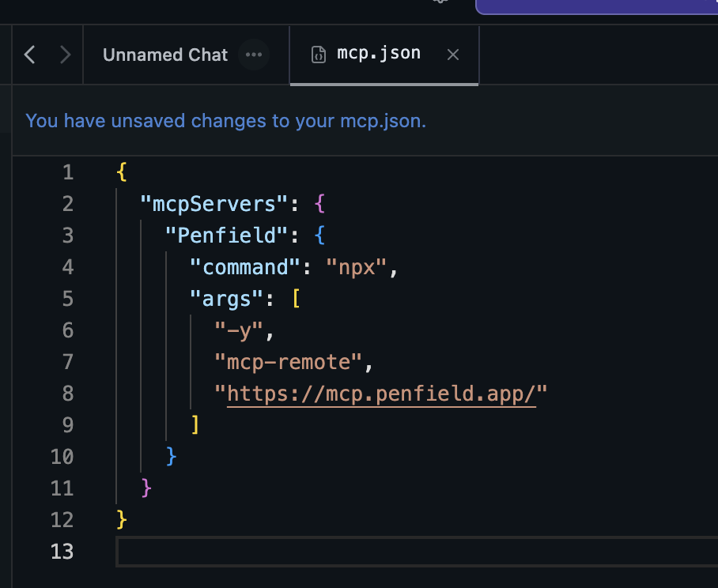Click the "command" key on line 4
The width and height of the screenshot is (718, 588).
click(x=245, y=267)
